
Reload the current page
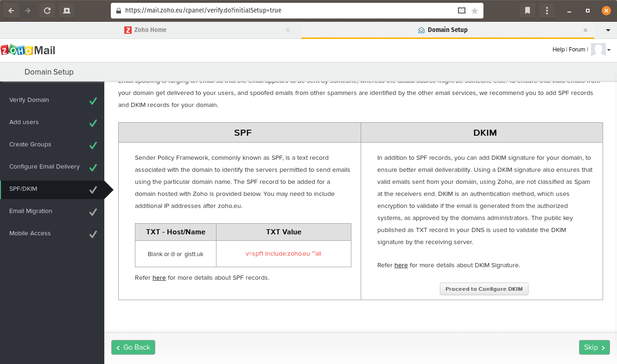pos(47,10)
